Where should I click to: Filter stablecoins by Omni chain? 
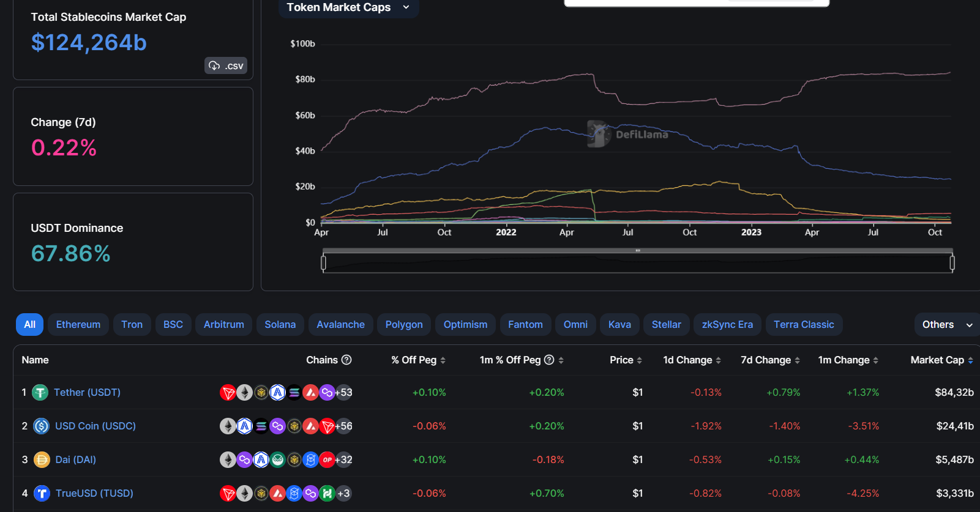click(575, 325)
